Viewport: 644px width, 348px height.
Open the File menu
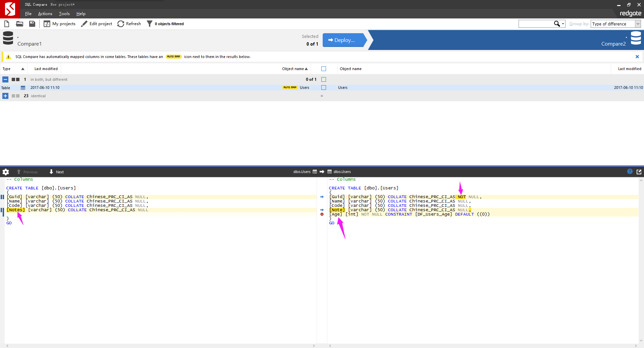pos(28,14)
